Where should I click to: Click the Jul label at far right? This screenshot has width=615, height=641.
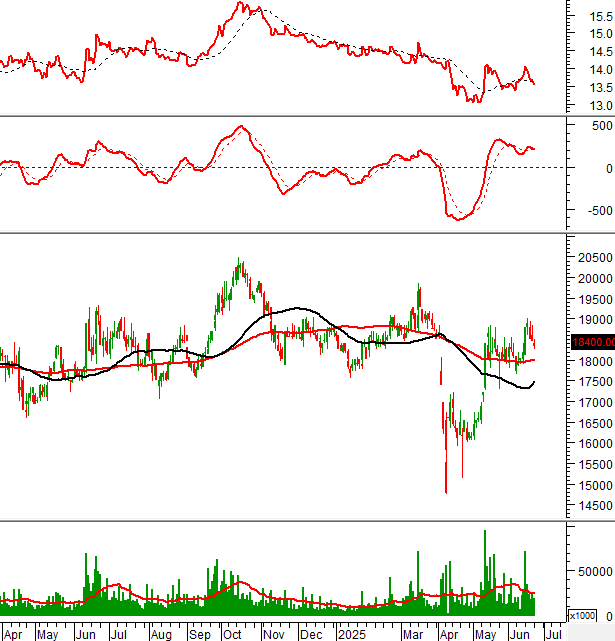[x=553, y=634]
